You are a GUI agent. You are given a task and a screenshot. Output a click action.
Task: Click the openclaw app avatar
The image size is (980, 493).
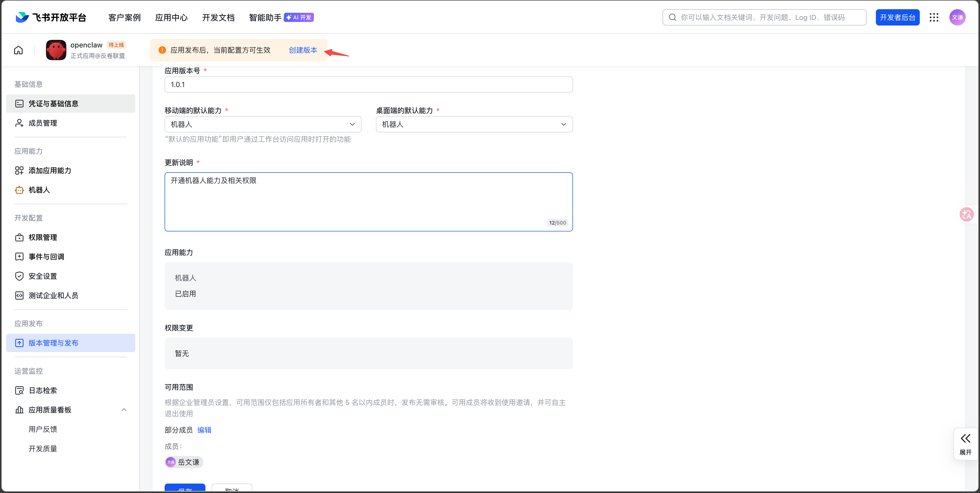[56, 50]
